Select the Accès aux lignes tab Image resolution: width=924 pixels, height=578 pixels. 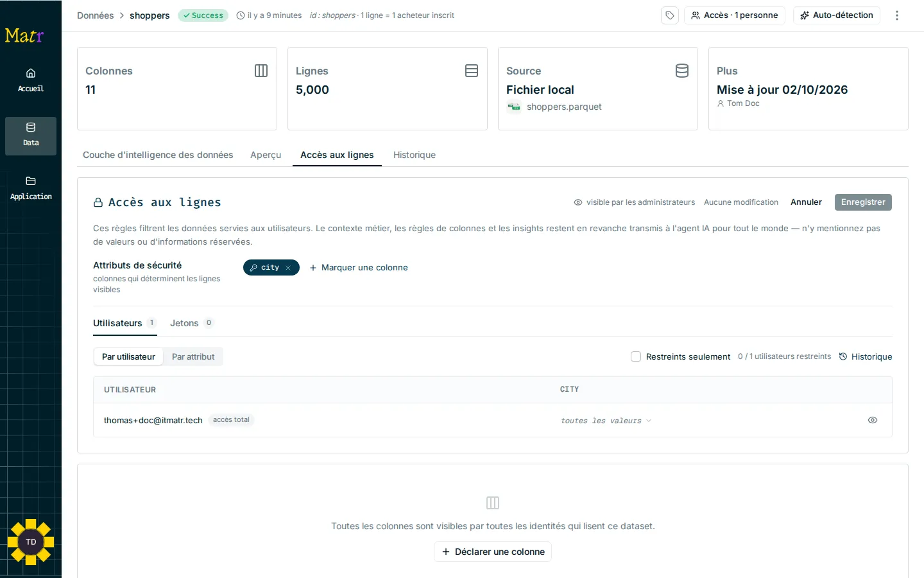click(x=337, y=155)
